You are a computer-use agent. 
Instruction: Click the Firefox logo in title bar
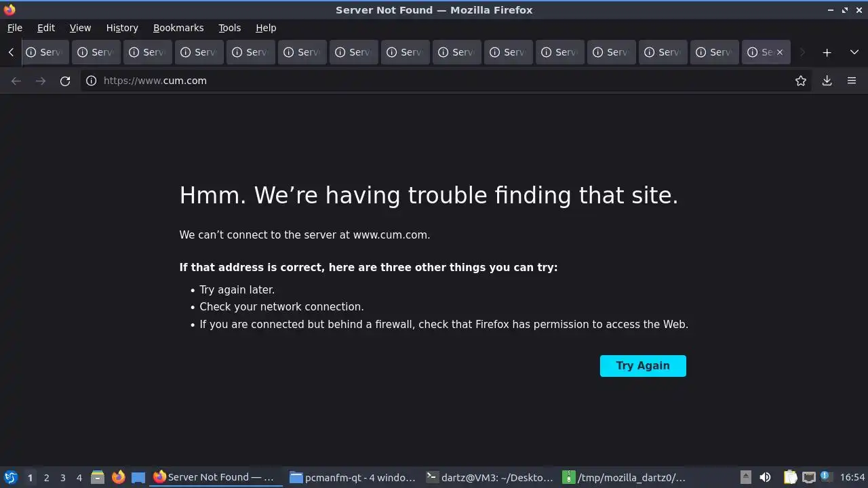click(x=9, y=9)
